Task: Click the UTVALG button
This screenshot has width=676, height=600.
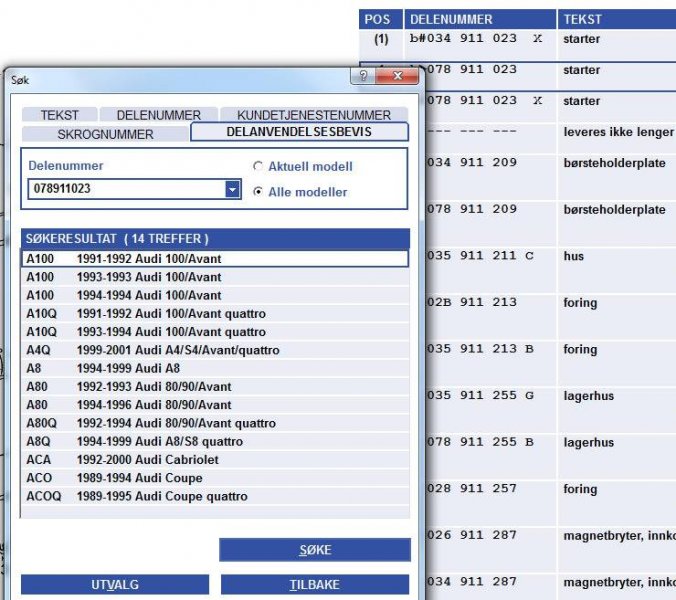Action: tap(115, 584)
